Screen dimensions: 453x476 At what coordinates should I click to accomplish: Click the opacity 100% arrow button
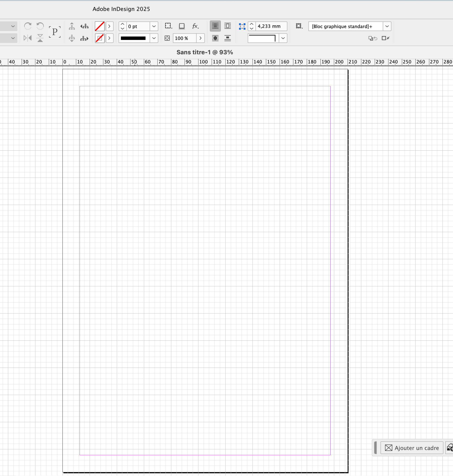200,38
